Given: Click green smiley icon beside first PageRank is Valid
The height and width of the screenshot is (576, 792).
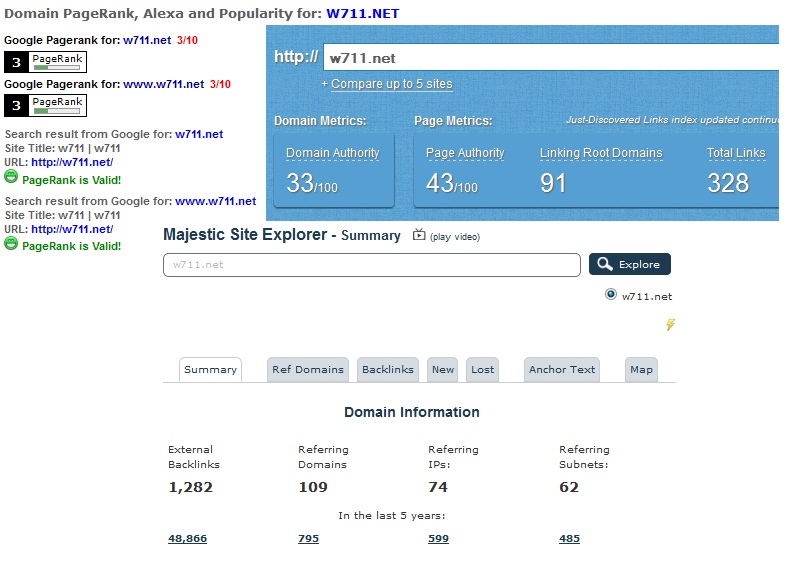Looking at the screenshot, I should (x=11, y=177).
